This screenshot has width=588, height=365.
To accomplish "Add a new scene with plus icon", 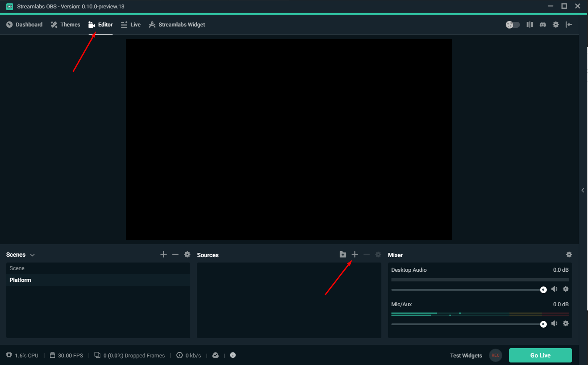I will point(163,255).
